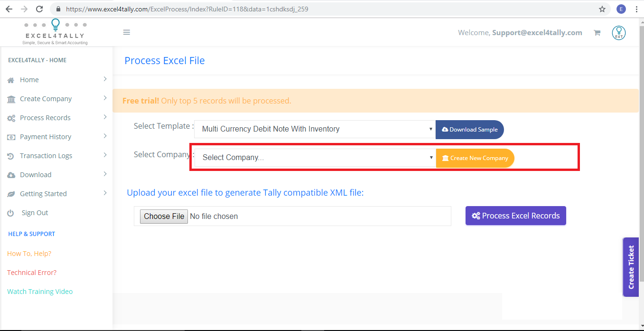
Task: Click the Create New Company button
Action: (475, 158)
